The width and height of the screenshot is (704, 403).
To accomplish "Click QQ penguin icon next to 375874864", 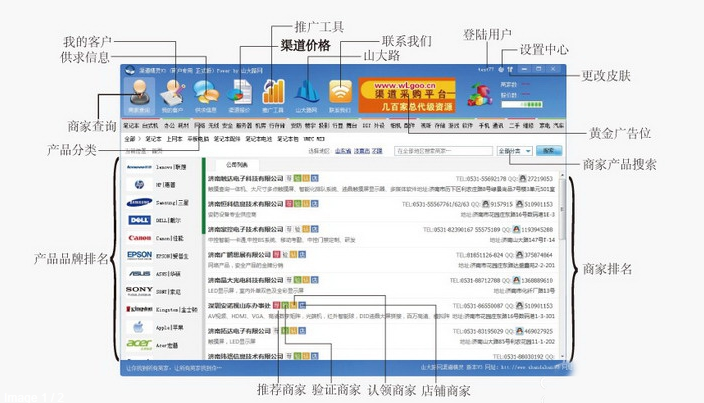I will [519, 254].
